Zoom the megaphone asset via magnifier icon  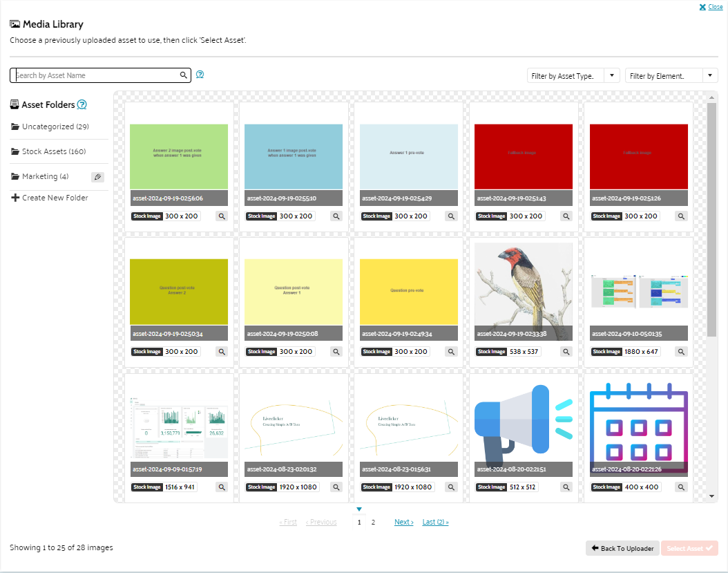[x=566, y=487]
